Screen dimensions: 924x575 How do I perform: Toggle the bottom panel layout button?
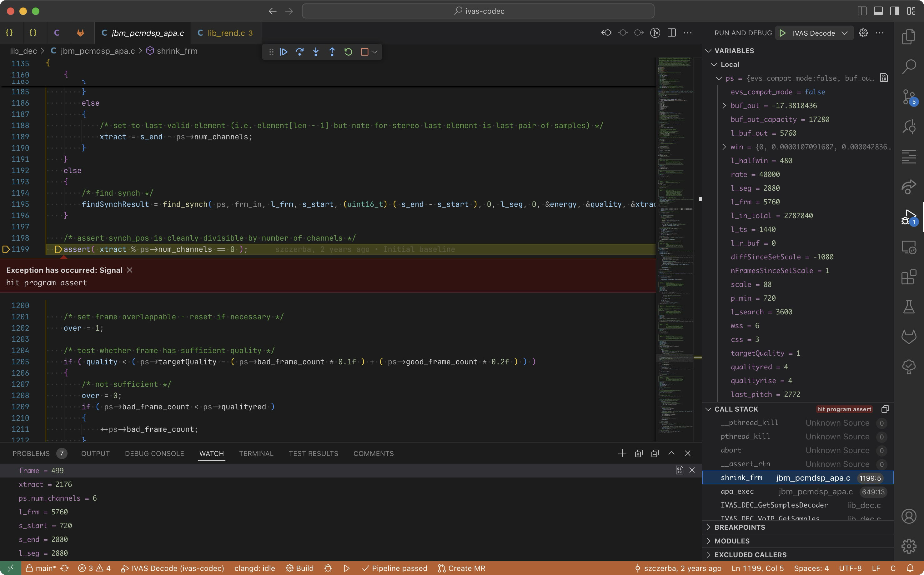coord(878,11)
